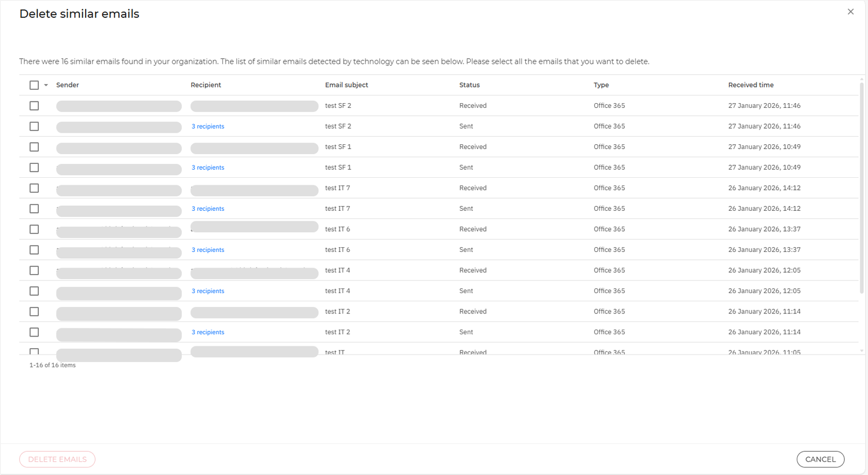Click the CANCEL button
Viewport: 868px width, 475px height.
[x=821, y=459]
